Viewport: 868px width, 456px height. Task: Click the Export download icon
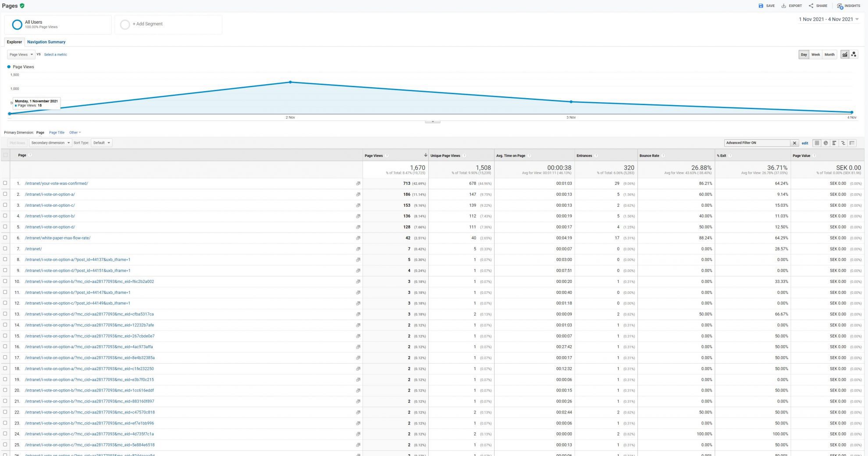click(x=784, y=6)
